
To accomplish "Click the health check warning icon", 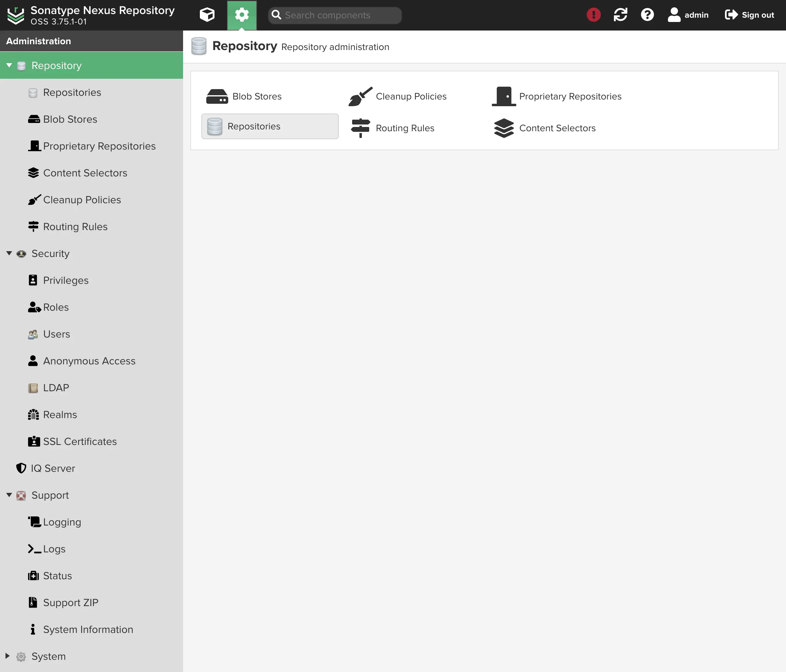I will 593,14.
